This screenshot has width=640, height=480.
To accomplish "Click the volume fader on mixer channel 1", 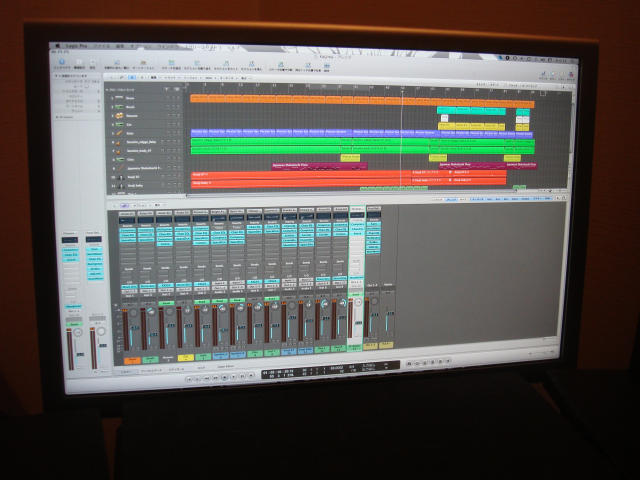I will pyautogui.click(x=135, y=329).
